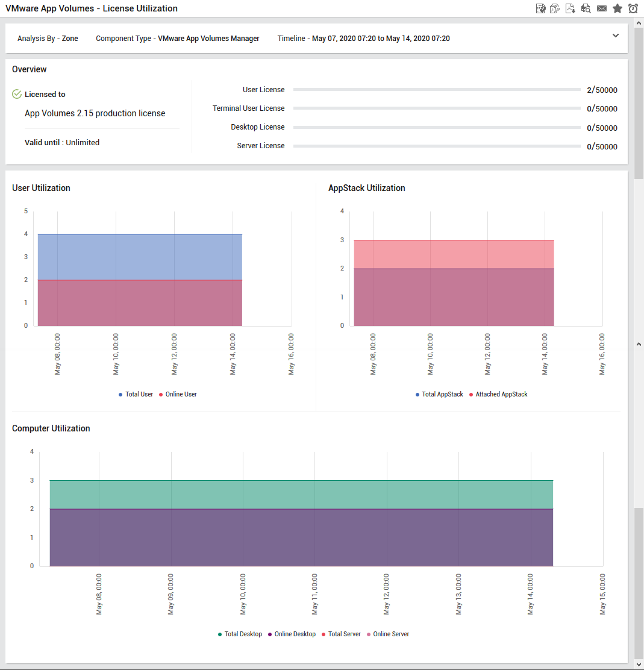Screen dimensions: 644x670
Task: Click the blue Total User chart area
Action: click(x=140, y=257)
